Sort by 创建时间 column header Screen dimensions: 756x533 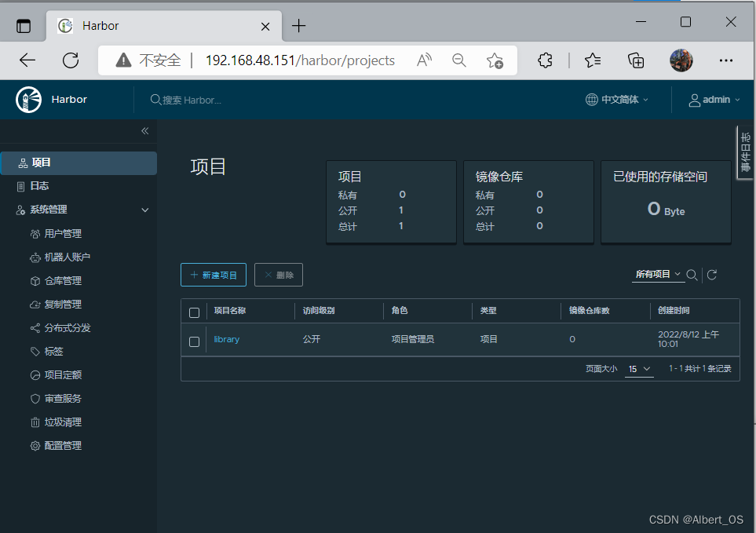click(674, 311)
